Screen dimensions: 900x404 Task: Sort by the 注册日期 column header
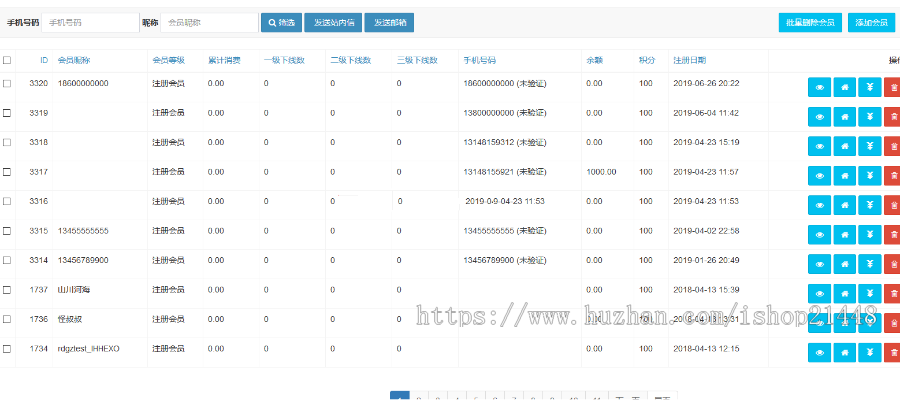(689, 60)
